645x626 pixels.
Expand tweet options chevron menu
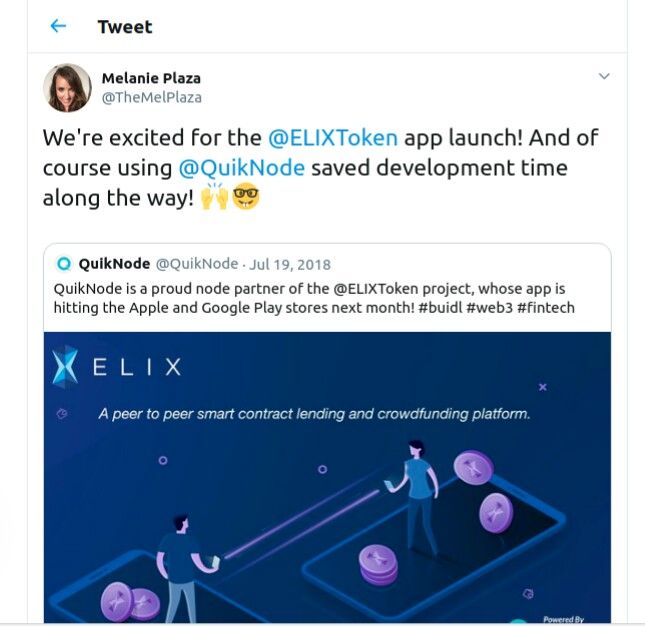click(603, 76)
